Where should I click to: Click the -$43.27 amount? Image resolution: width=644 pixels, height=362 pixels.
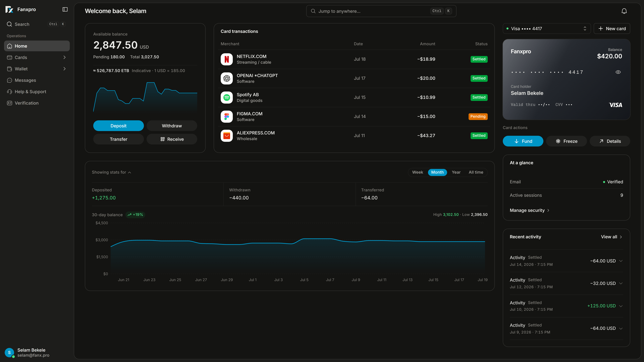tap(426, 136)
